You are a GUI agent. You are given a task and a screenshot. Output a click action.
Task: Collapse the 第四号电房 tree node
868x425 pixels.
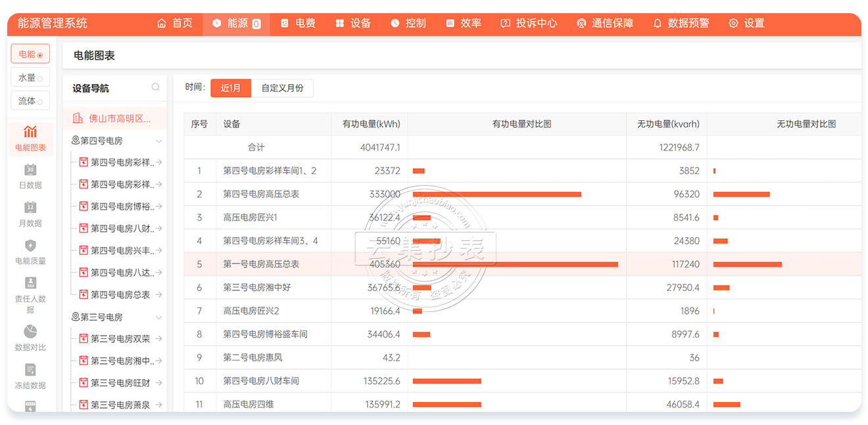pyautogui.click(x=158, y=141)
